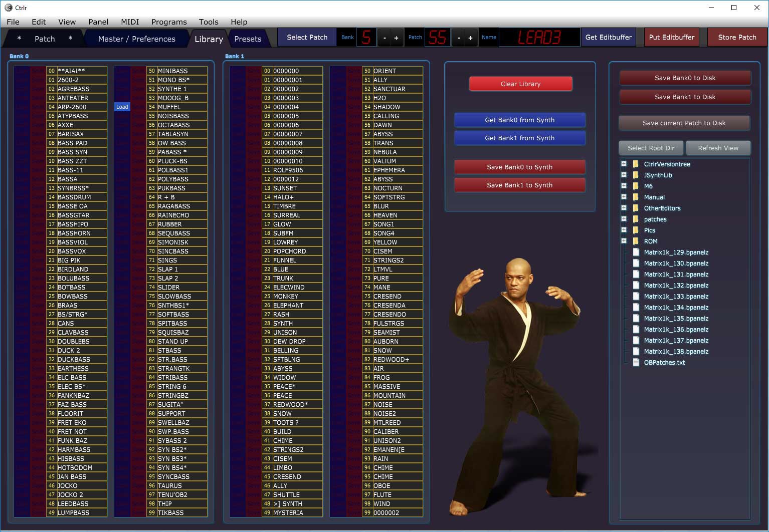Click Get Bank1 from Synth
769x532 pixels.
(520, 138)
